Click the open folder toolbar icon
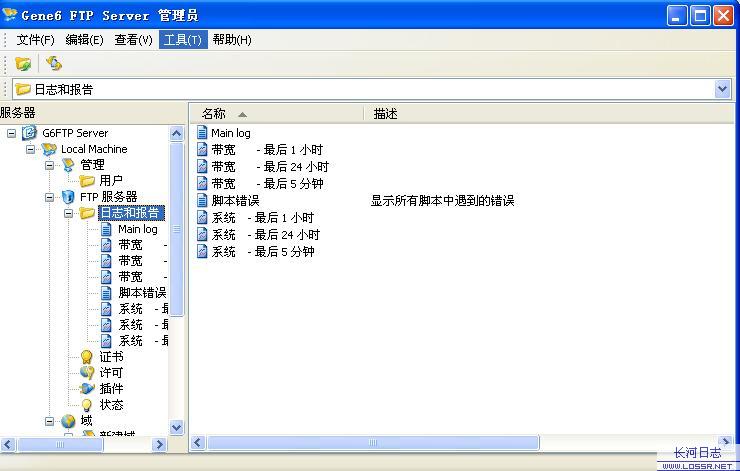This screenshot has width=740, height=471. 23,63
